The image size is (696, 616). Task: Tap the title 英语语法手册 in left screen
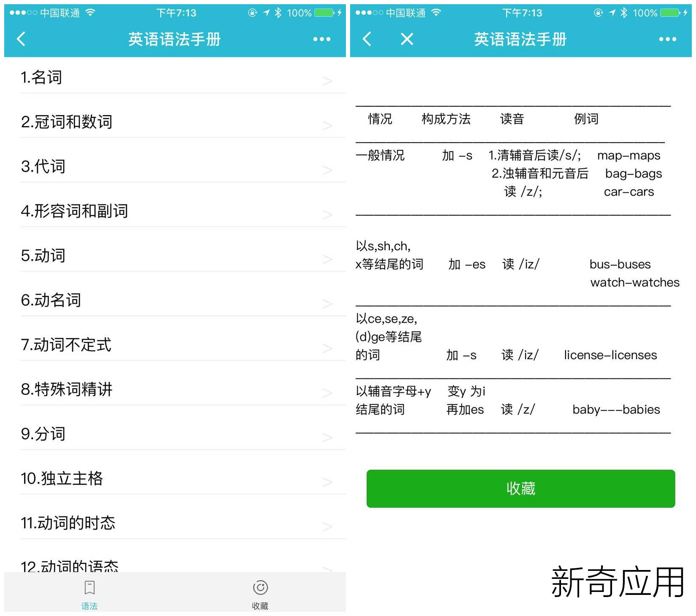coord(175,39)
